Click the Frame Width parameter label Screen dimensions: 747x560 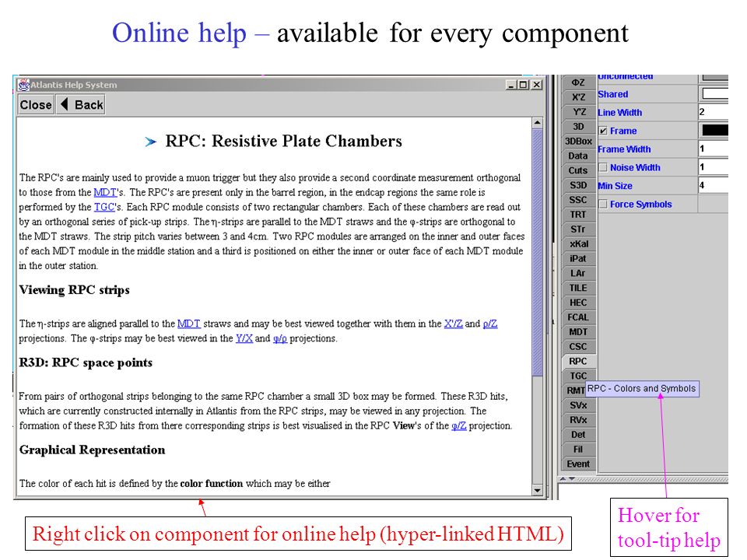click(625, 149)
